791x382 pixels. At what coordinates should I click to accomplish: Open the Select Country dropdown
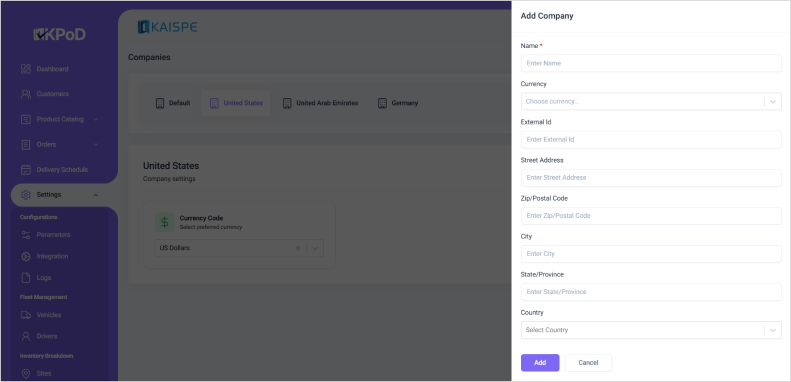(651, 330)
